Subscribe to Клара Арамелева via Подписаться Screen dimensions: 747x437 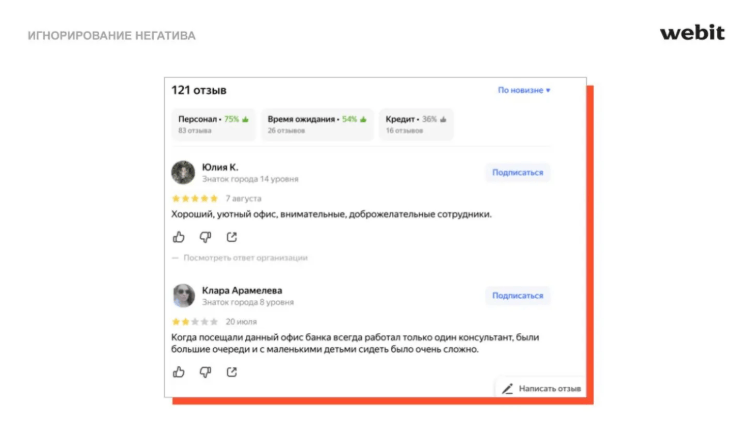point(517,295)
